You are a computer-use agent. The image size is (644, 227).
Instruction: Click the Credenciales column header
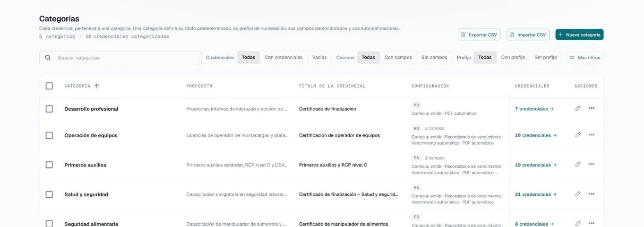(x=532, y=86)
